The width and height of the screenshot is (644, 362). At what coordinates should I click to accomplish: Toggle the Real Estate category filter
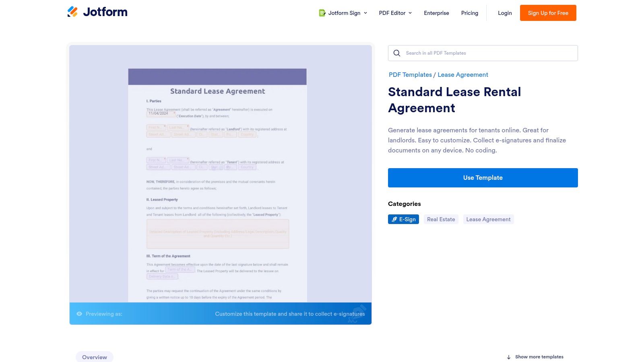(441, 219)
